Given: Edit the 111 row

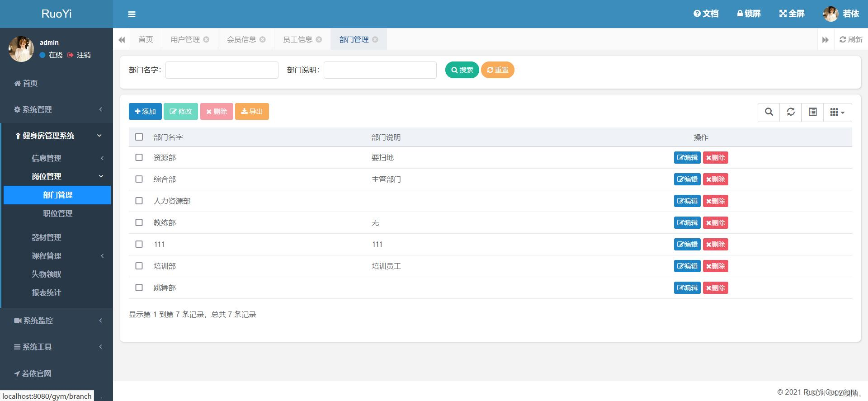Looking at the screenshot, I should point(687,245).
